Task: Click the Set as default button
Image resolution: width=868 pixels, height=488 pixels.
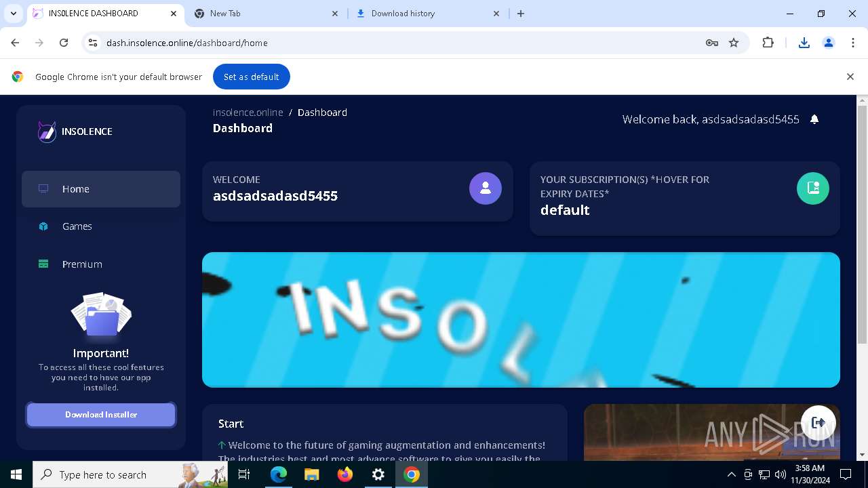Action: coord(252,77)
